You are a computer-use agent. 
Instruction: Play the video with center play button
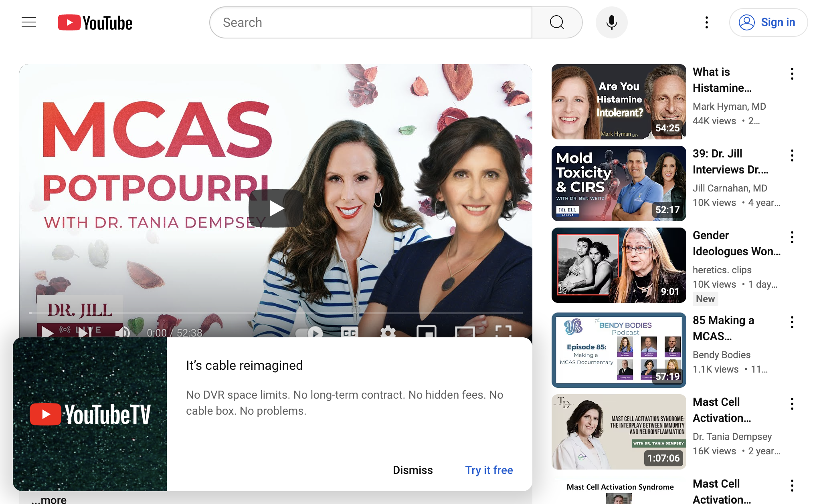pos(277,208)
